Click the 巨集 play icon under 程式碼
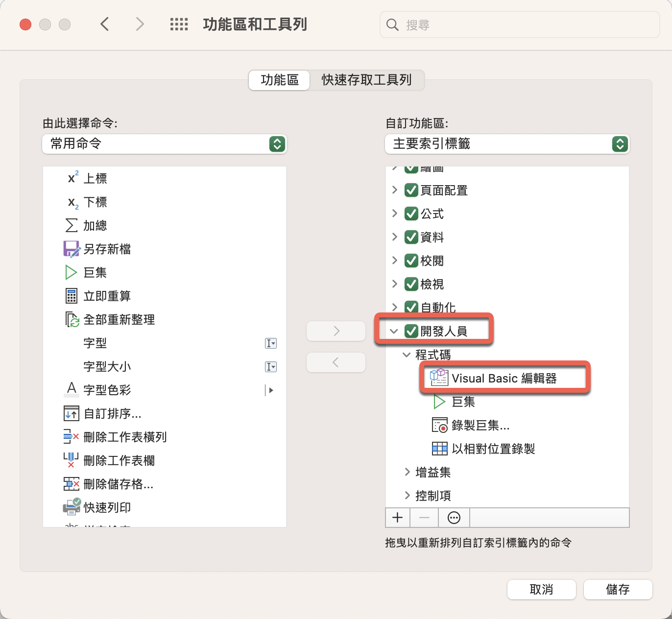Image resolution: width=672 pixels, height=619 pixels. (x=439, y=402)
